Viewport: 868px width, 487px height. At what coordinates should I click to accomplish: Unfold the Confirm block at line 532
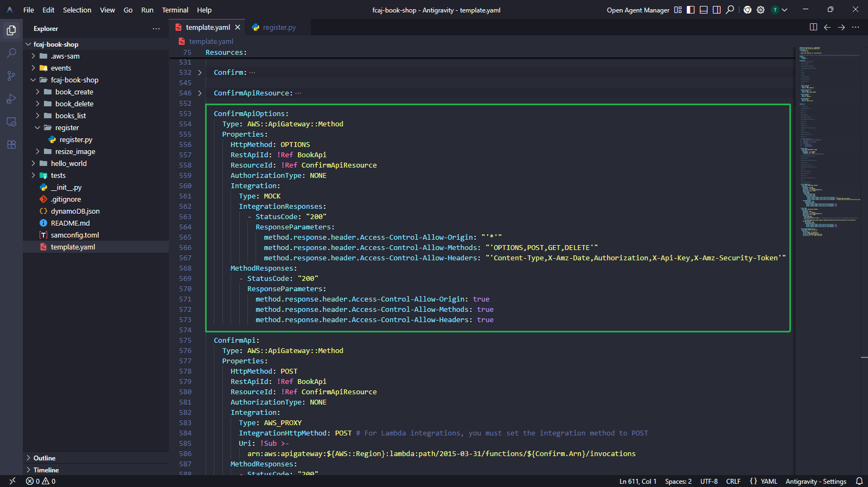click(x=200, y=73)
